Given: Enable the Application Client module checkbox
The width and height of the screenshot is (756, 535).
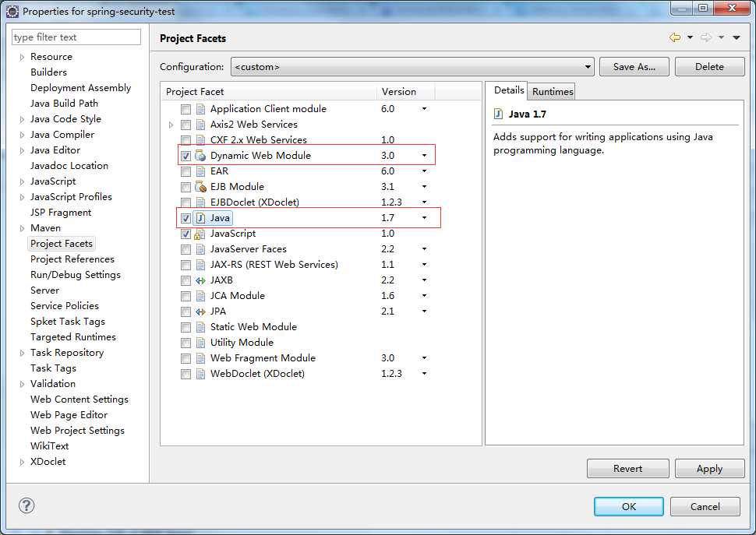Looking at the screenshot, I should coord(185,109).
